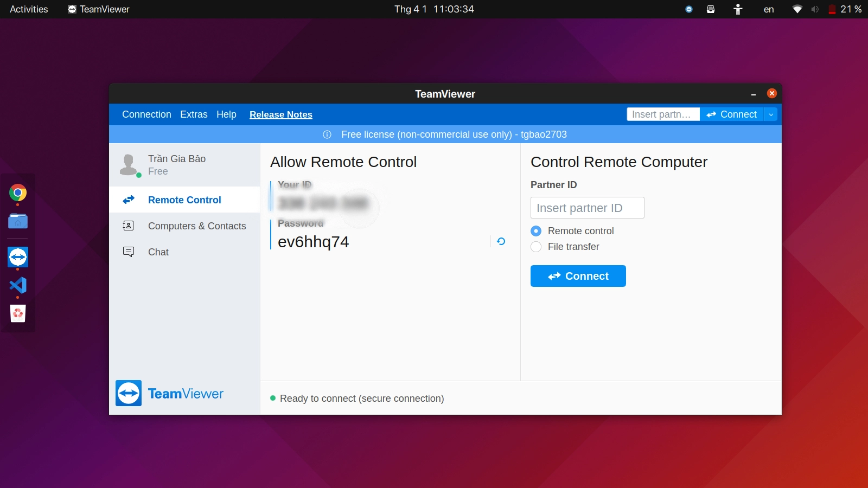Click the disk tray icon in top bar
This screenshot has width=868, height=488.
point(711,9)
